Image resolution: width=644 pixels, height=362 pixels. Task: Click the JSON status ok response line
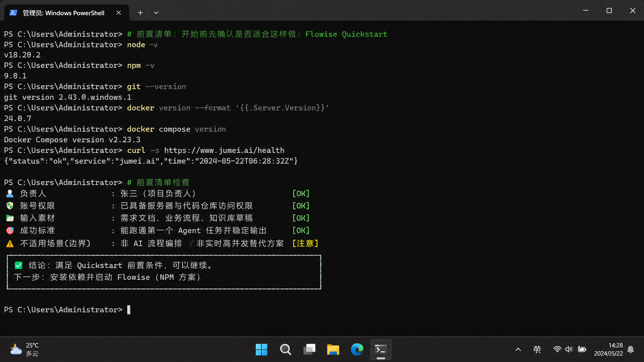pos(151,161)
